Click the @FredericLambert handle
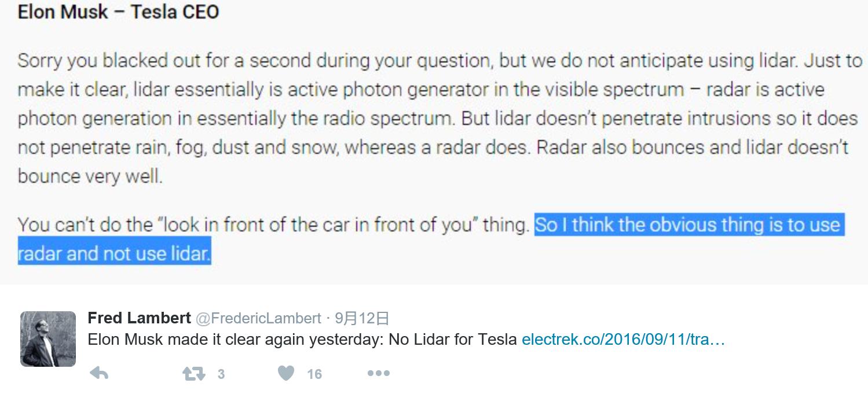868x398 pixels. (258, 319)
